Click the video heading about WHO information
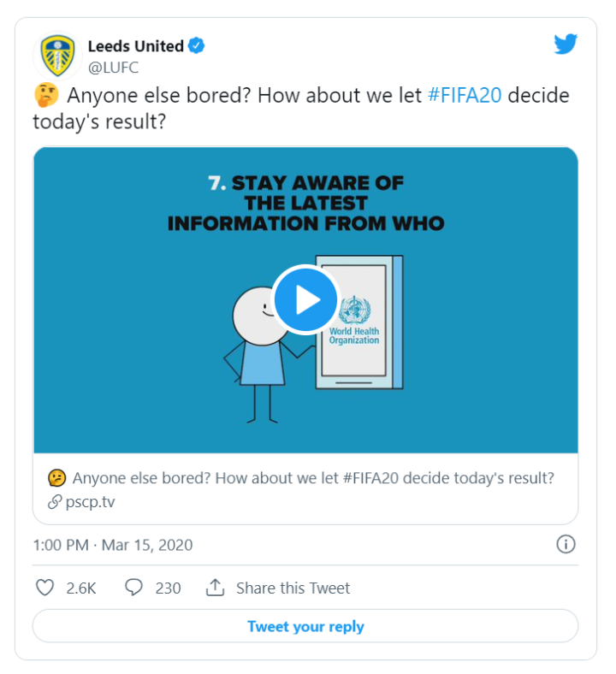This screenshot has width=616, height=674. pyautogui.click(x=306, y=204)
